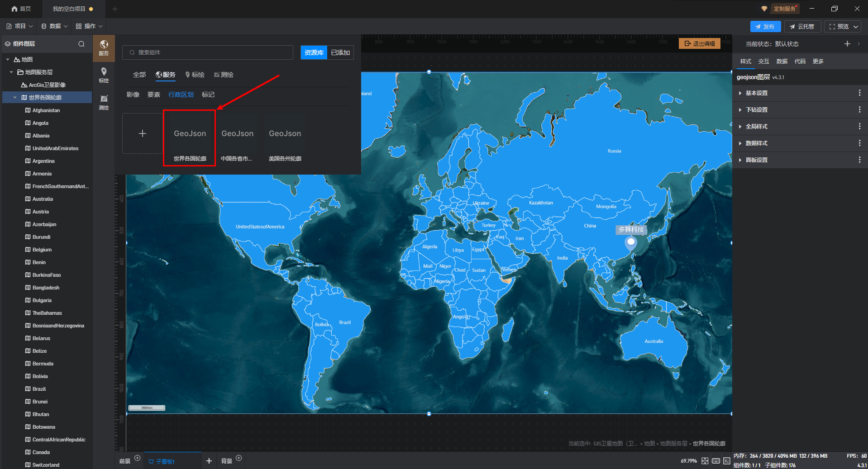This screenshot has height=469, width=868.
Task: Select the 资源库 toggle button
Action: [314, 52]
